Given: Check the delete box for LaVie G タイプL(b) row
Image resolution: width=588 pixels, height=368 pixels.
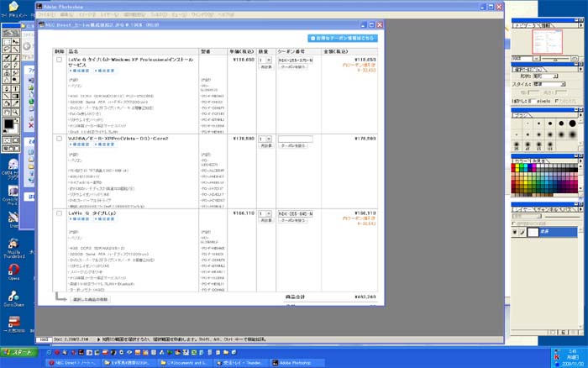Looking at the screenshot, I should click(60, 60).
